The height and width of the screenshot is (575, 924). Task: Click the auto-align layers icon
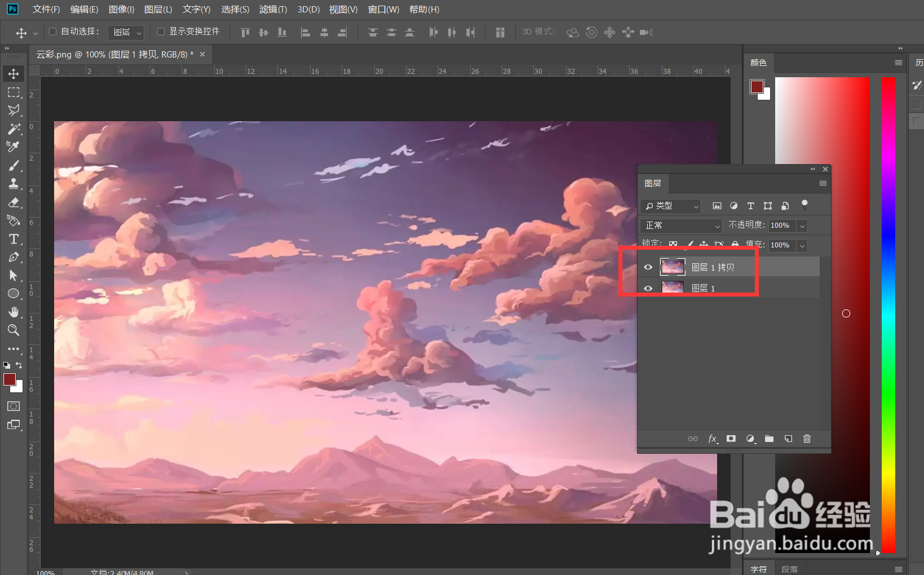[x=500, y=32]
